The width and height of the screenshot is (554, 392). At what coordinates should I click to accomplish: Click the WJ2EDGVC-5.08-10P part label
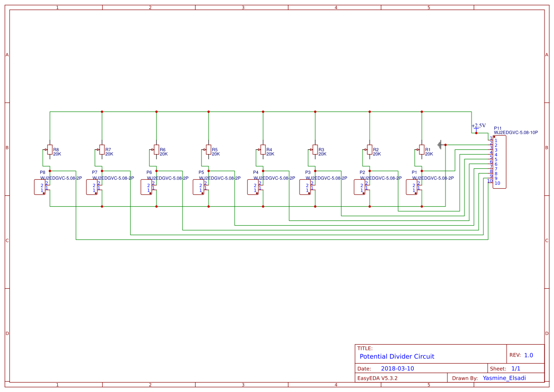click(516, 132)
